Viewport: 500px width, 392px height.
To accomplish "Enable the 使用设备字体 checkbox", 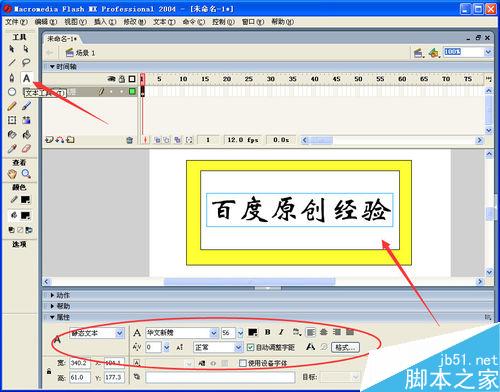I will pos(243,363).
